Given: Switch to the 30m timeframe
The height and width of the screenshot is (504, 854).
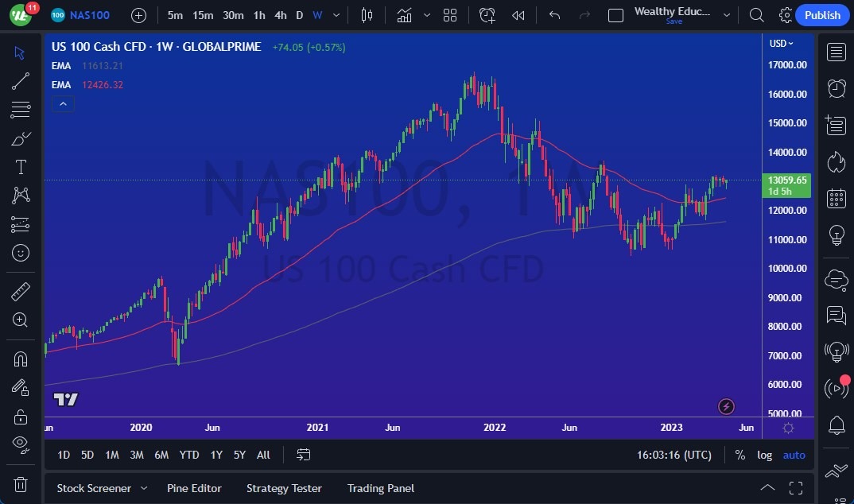Looking at the screenshot, I should (x=233, y=15).
